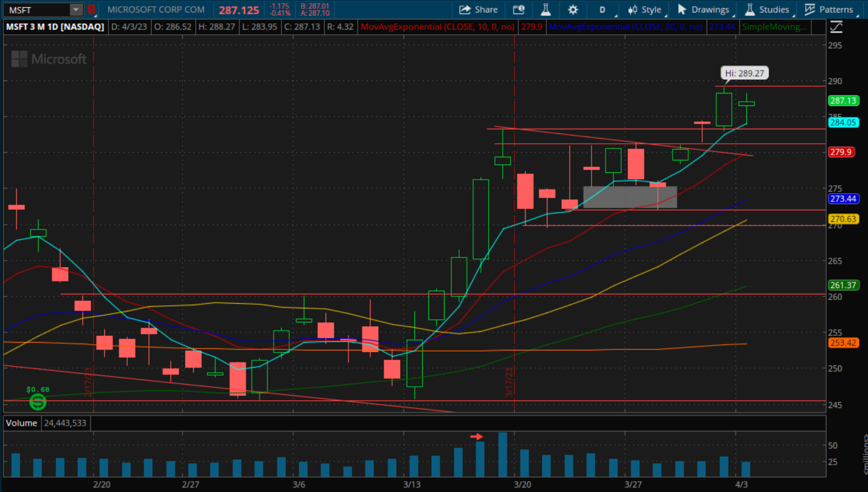Open the D timeframe selector

[x=603, y=9]
